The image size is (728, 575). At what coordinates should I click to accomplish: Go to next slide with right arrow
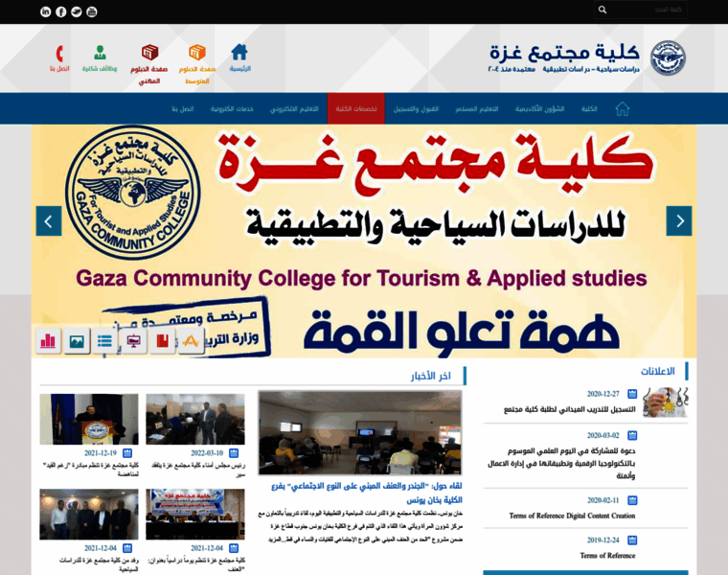(x=679, y=221)
